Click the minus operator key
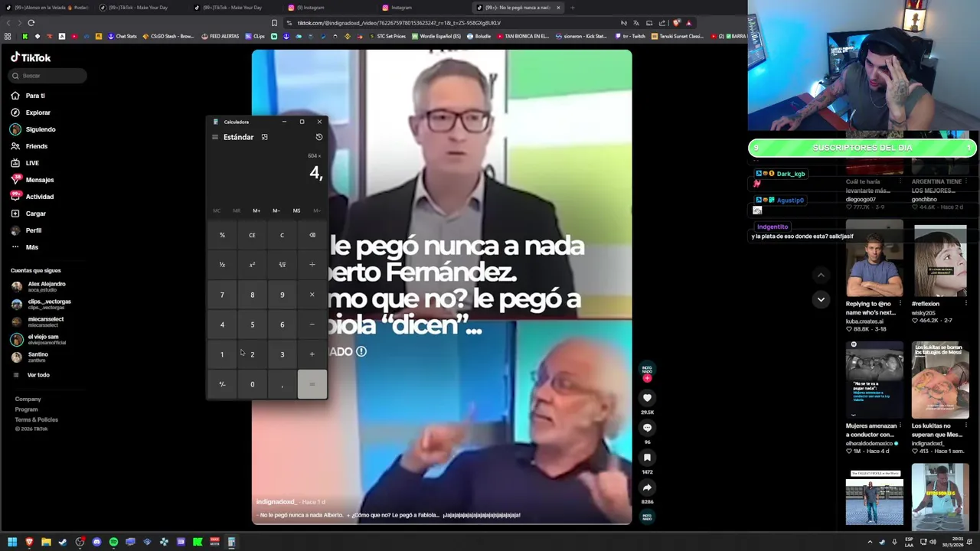980x551 pixels. pyautogui.click(x=312, y=324)
